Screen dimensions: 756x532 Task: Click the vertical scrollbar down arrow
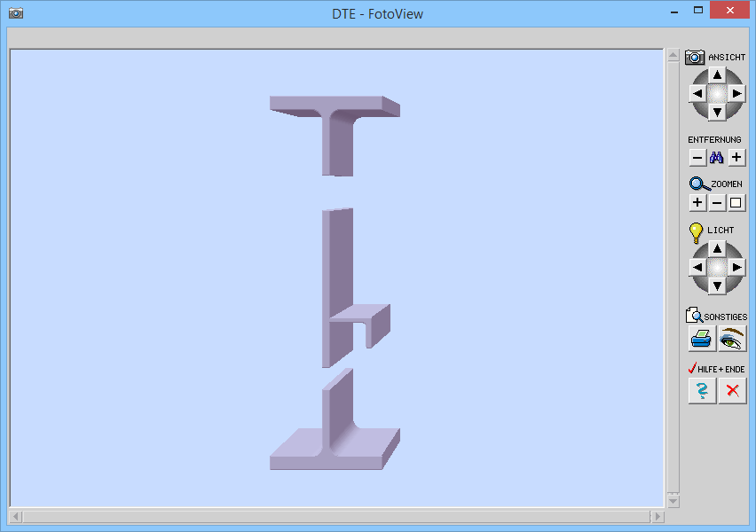click(x=673, y=501)
